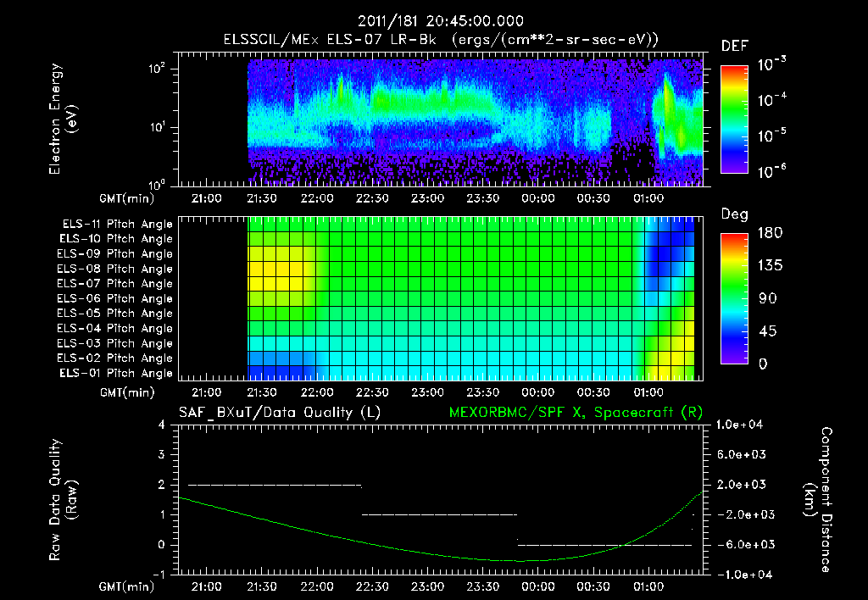Click the 'ELS-10 Pitch Angle' row label
Viewport: 868px width, 600px height.
point(116,239)
